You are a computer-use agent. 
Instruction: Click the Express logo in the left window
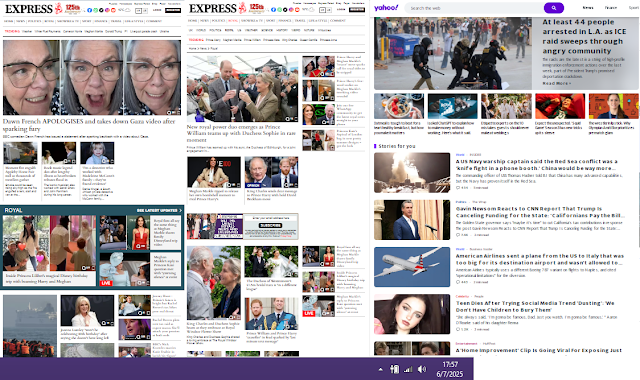click(29, 9)
